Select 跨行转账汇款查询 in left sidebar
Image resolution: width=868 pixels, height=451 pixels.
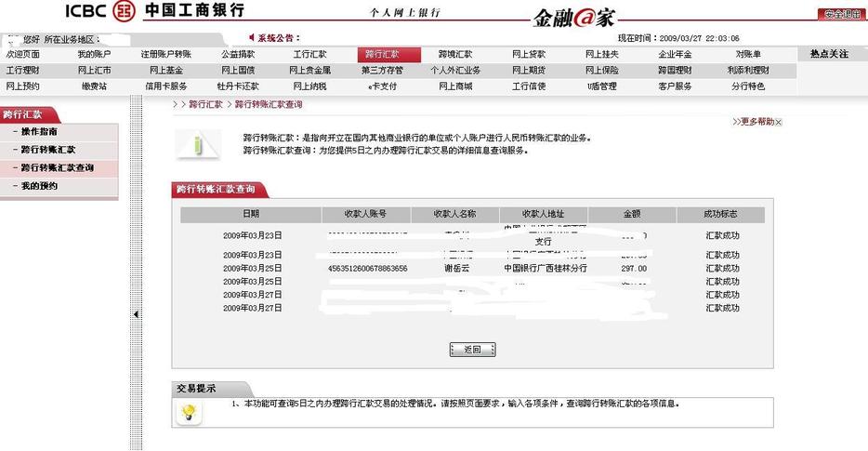pos(58,168)
